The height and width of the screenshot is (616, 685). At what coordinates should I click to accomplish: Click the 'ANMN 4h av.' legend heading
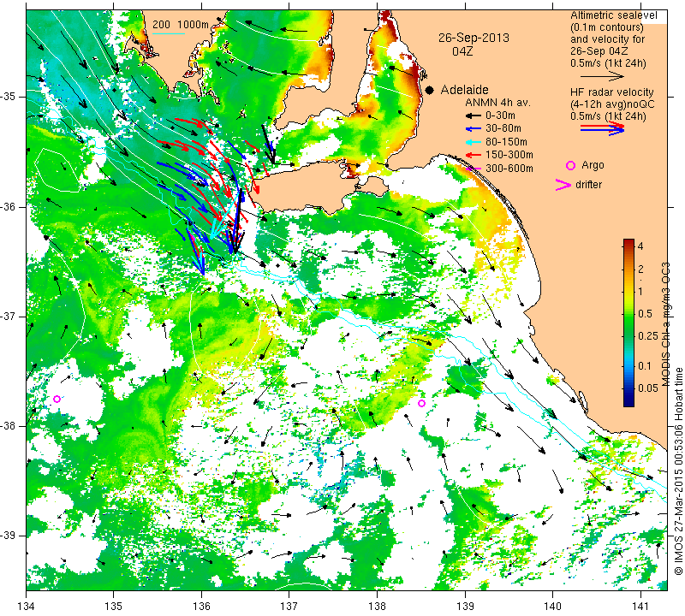497,103
